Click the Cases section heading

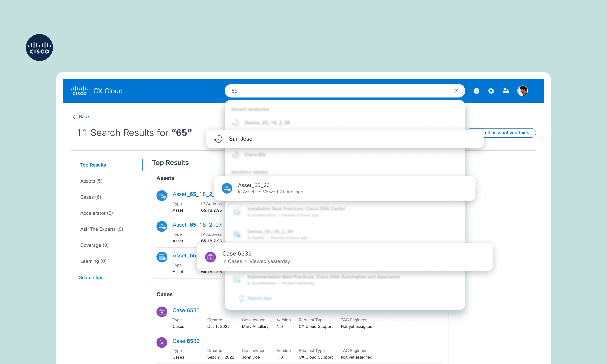pyautogui.click(x=164, y=294)
